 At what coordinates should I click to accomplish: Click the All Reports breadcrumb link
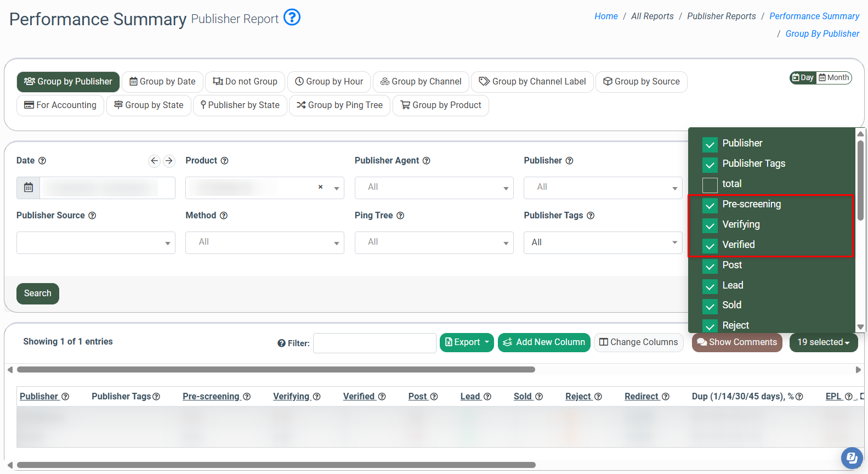652,16
